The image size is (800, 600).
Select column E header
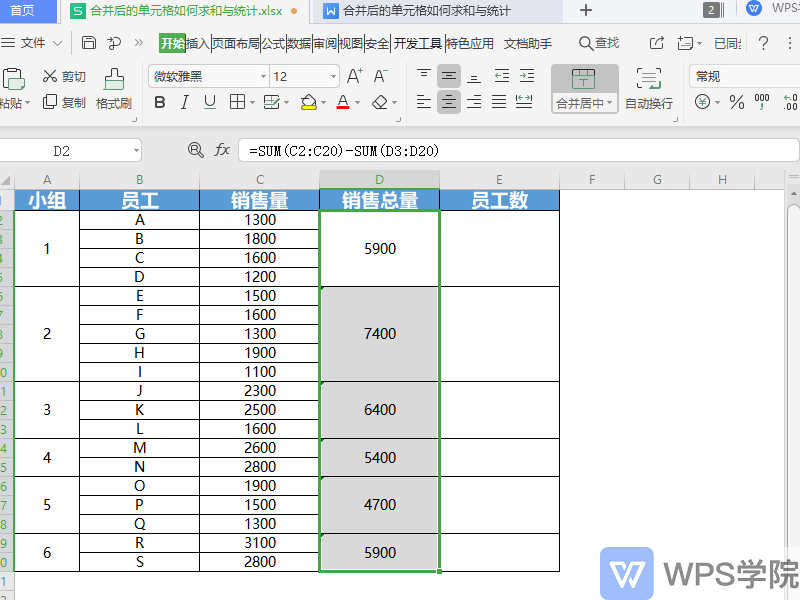point(499,180)
